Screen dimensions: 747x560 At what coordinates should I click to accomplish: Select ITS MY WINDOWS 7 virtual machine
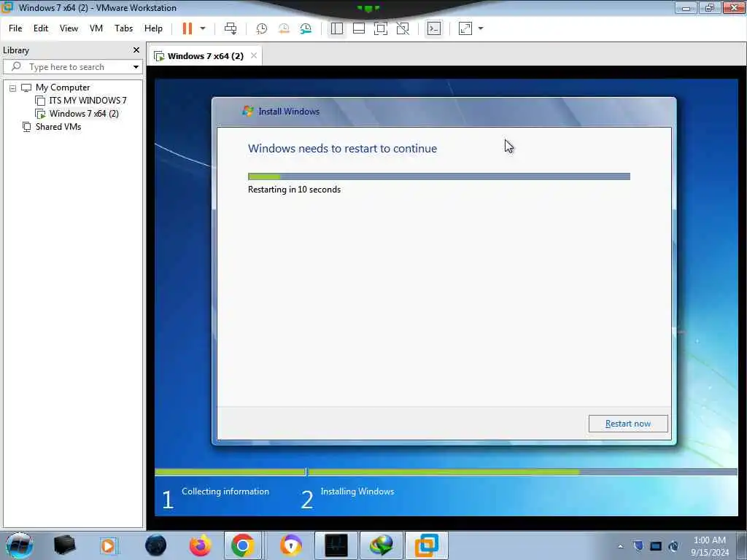88,101
